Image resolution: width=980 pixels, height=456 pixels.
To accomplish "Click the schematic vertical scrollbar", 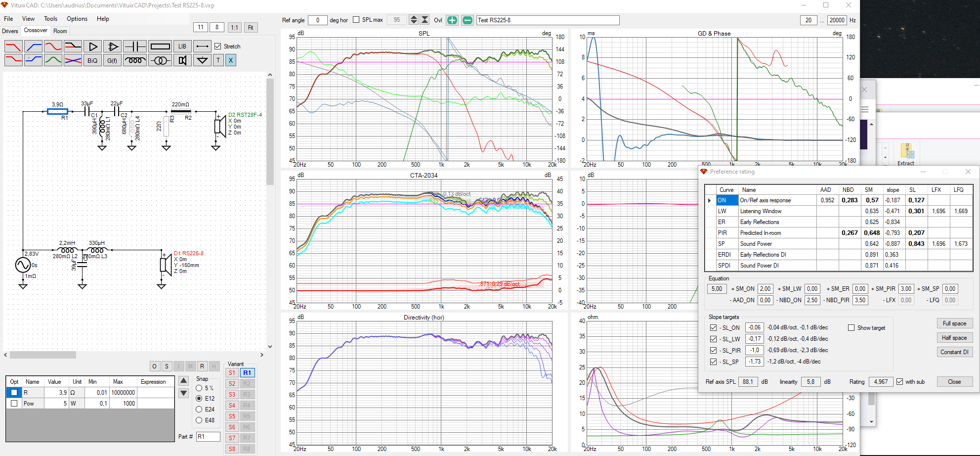I will point(270,131).
